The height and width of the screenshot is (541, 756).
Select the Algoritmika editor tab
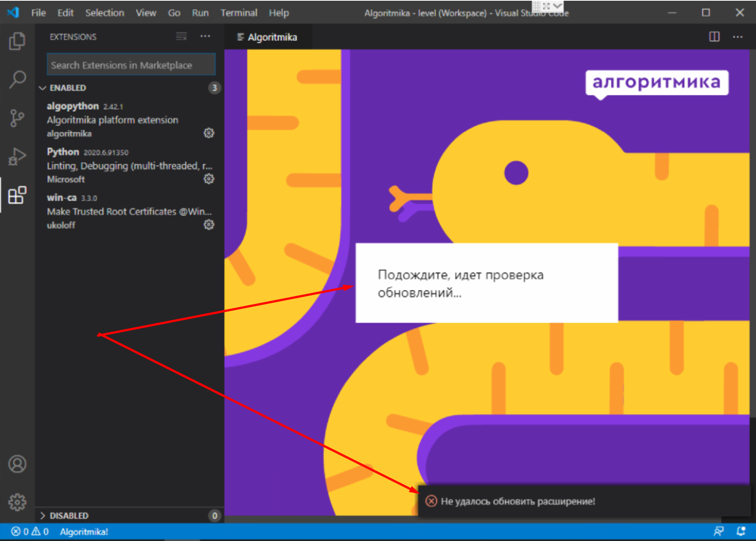(x=267, y=37)
